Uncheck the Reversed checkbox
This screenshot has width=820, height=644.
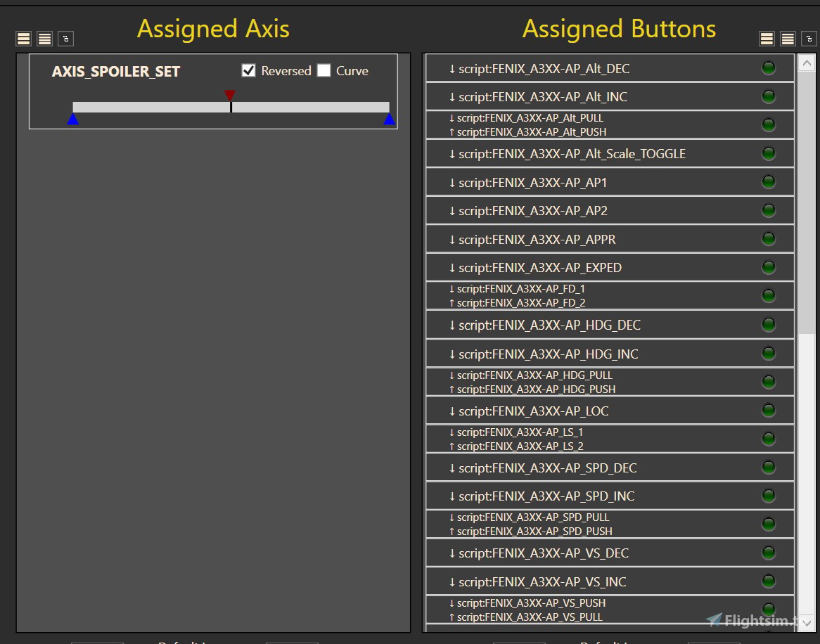249,70
